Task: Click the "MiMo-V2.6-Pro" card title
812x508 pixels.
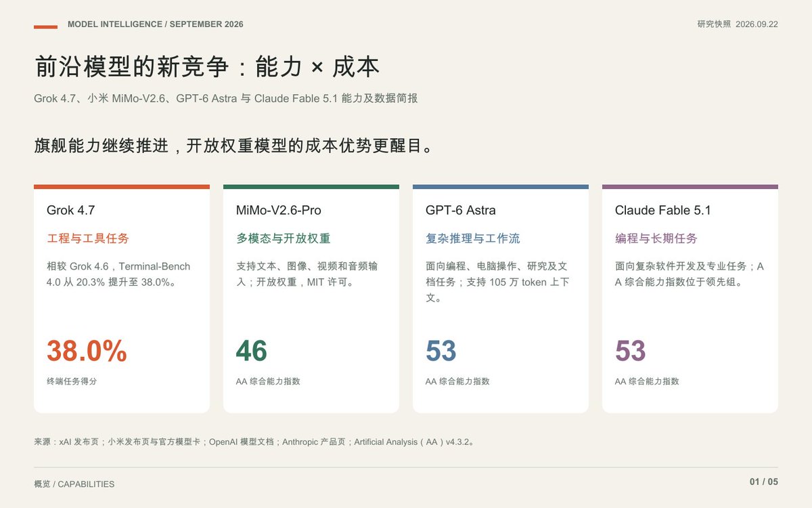Action: pos(279,211)
